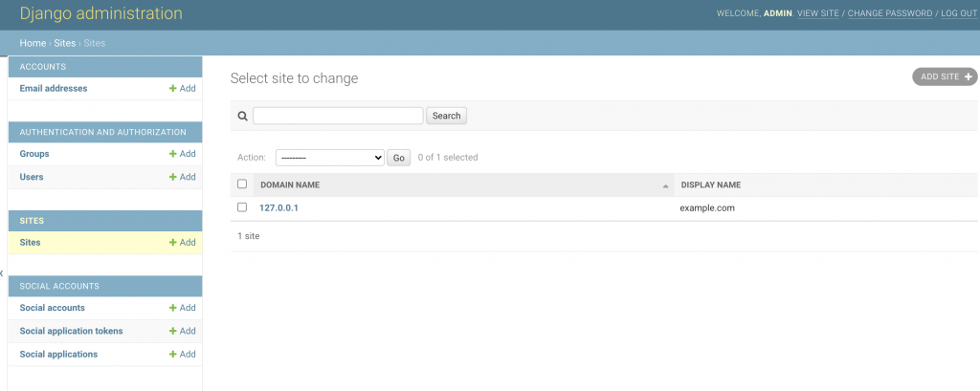Click the 'Select site to change' heading
The height and width of the screenshot is (391, 980).
pos(295,78)
